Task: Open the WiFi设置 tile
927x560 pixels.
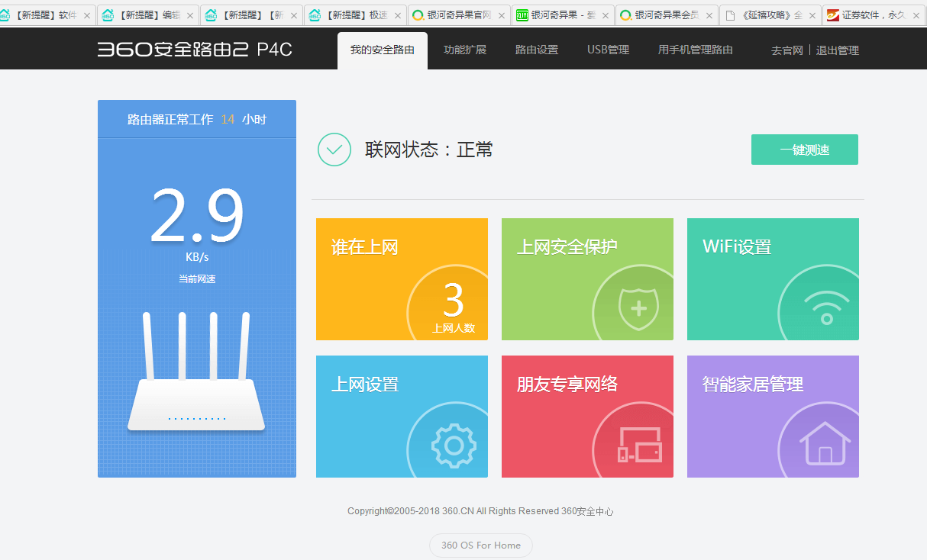Action: [773, 279]
